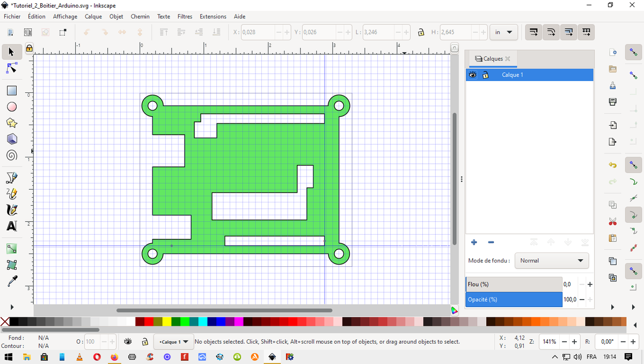Open the Calque 1 layer dropdown in status bar
Viewport: 644px width, 364px height.
click(174, 341)
